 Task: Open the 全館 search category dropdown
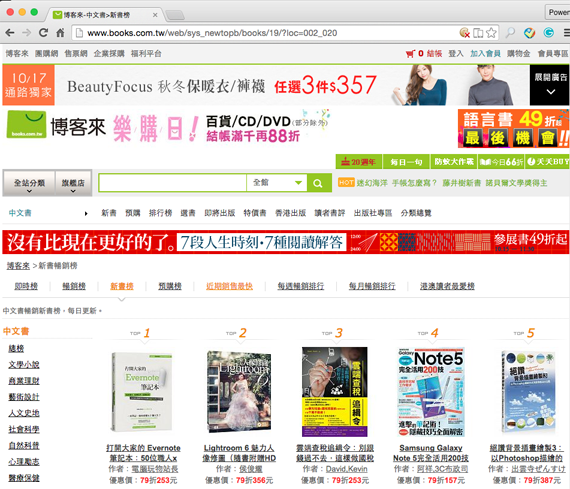pos(277,183)
